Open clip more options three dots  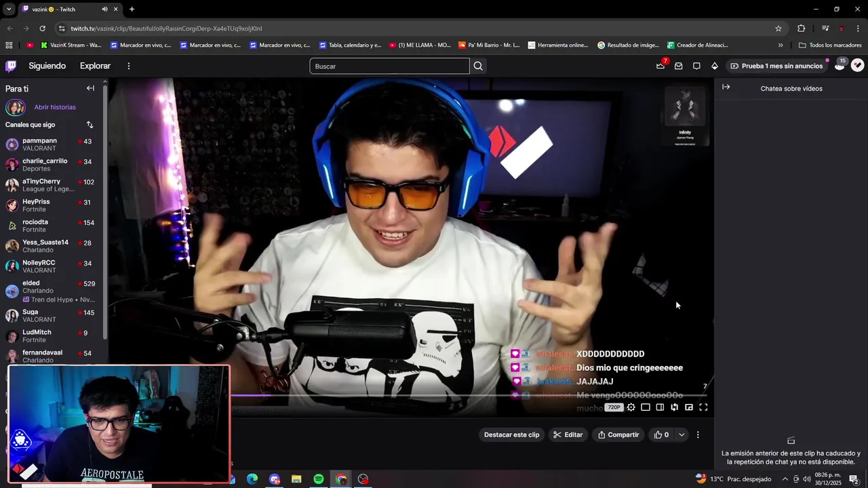point(698,434)
